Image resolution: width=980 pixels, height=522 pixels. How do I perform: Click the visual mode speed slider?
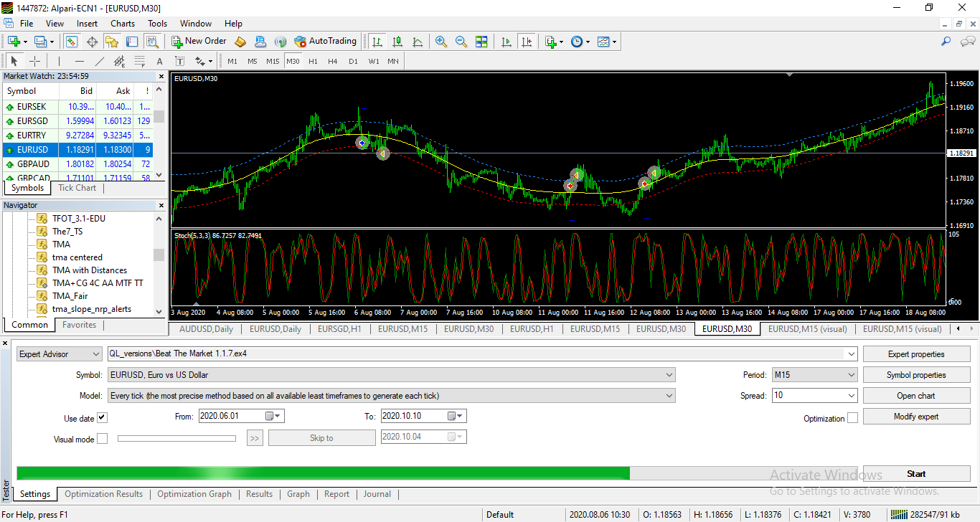click(176, 438)
